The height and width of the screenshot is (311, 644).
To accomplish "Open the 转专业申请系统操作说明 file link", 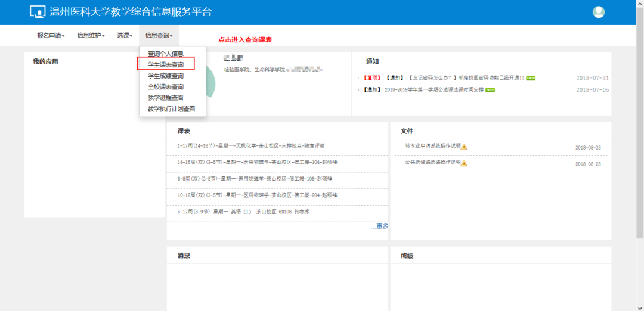I will 432,146.
